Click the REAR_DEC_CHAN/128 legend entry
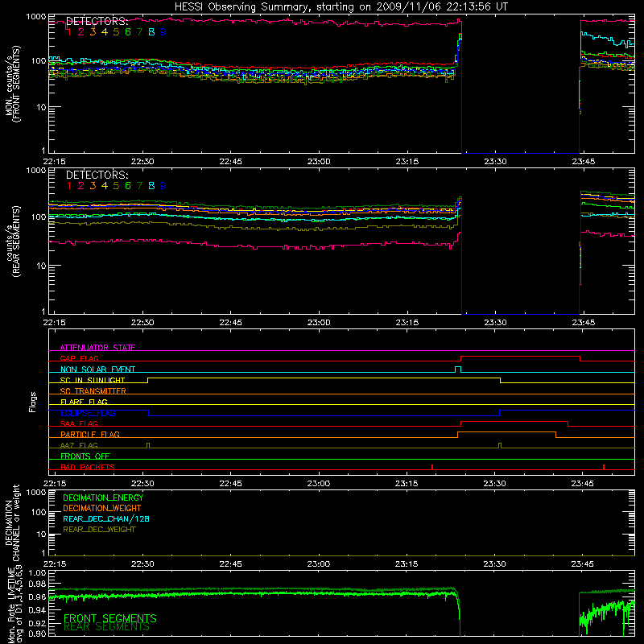Screen dimensions: 644x644 click(106, 518)
